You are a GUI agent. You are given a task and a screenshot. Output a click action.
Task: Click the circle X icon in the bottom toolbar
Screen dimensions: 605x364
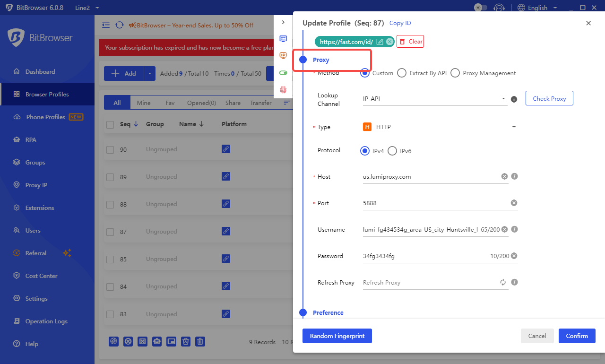pyautogui.click(x=128, y=341)
